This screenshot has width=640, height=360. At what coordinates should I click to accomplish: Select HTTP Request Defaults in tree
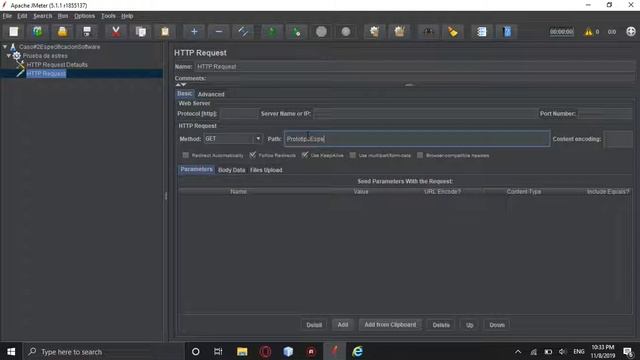tap(57, 64)
